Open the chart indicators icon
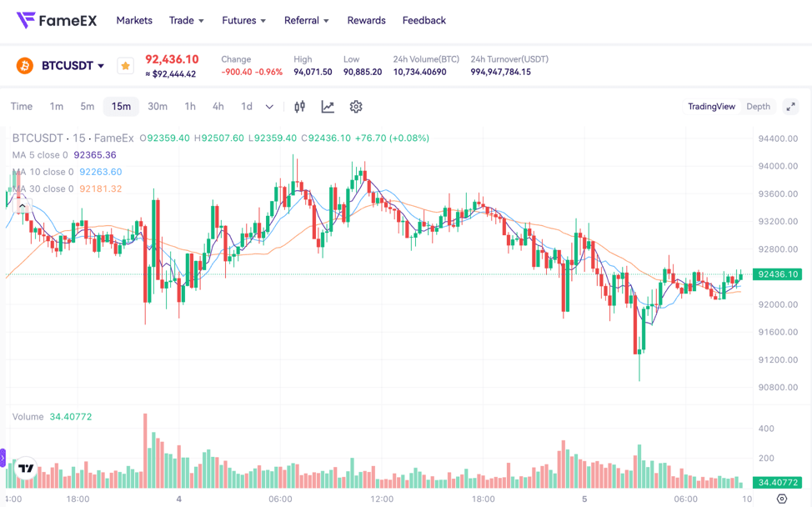812x507 pixels. (x=299, y=107)
